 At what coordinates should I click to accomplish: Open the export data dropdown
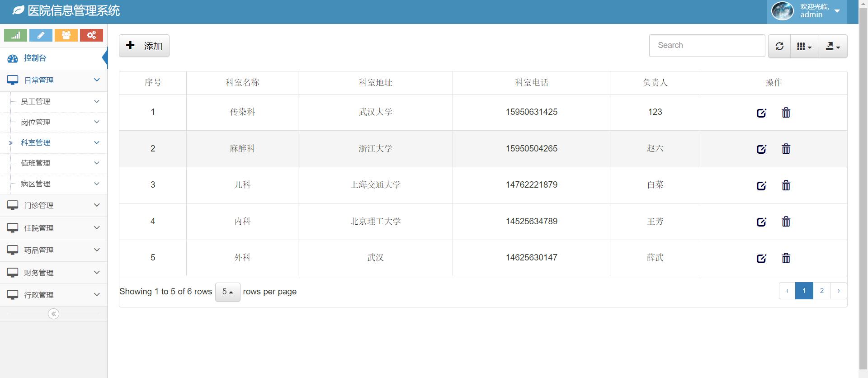coord(833,46)
